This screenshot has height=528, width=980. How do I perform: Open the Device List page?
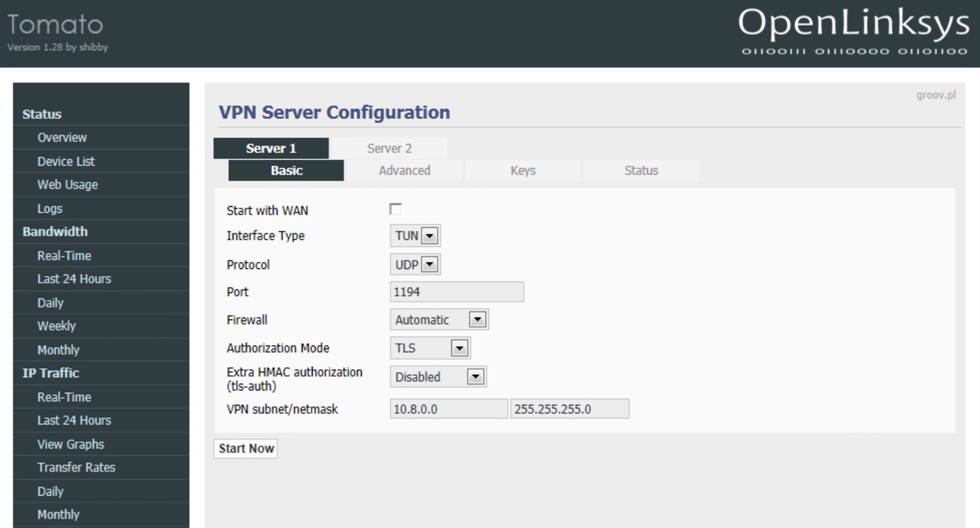pyautogui.click(x=66, y=161)
